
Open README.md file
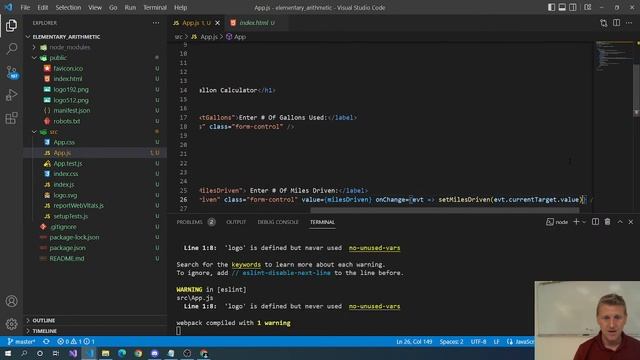click(x=67, y=258)
